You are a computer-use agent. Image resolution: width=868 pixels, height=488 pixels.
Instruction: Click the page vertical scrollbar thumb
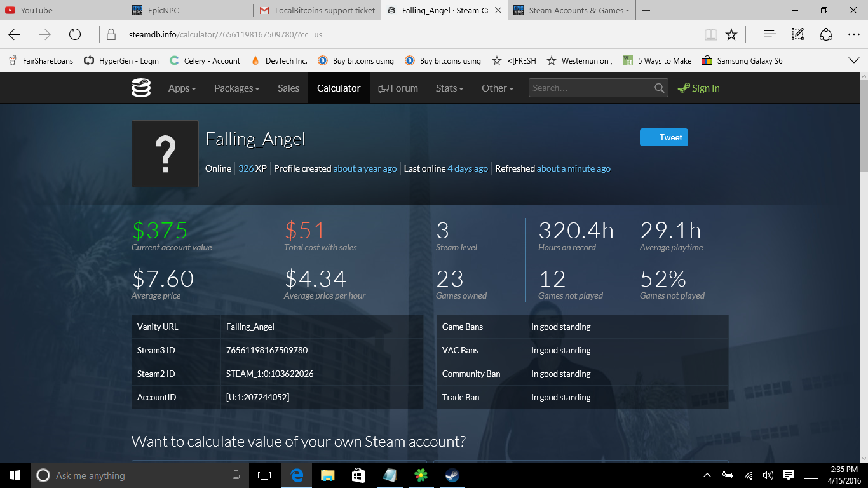tap(864, 124)
